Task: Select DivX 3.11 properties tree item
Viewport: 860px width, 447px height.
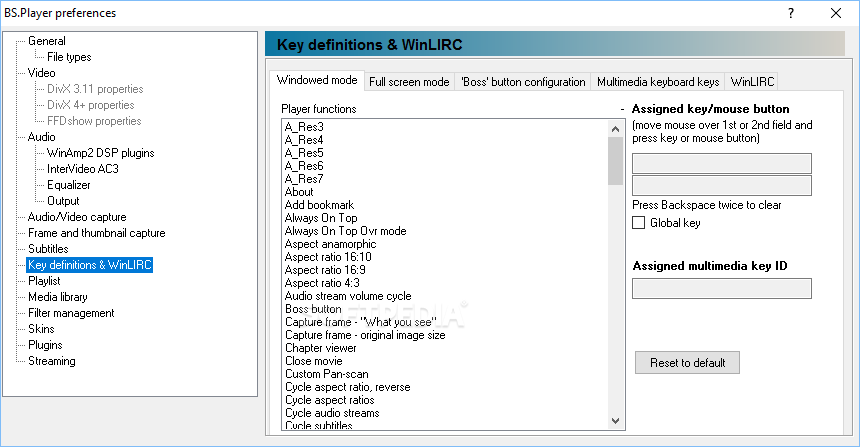Action: point(95,89)
